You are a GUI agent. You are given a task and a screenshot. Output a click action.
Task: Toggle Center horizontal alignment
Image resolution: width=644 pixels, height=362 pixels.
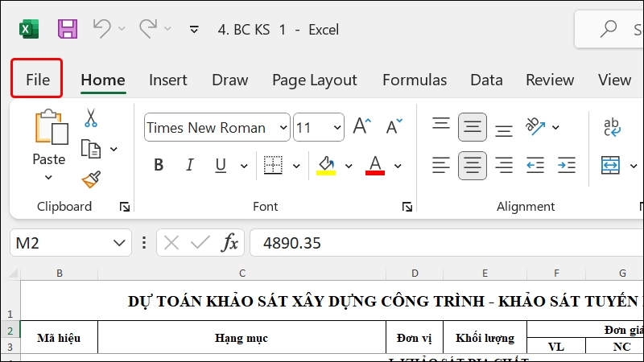(x=473, y=166)
